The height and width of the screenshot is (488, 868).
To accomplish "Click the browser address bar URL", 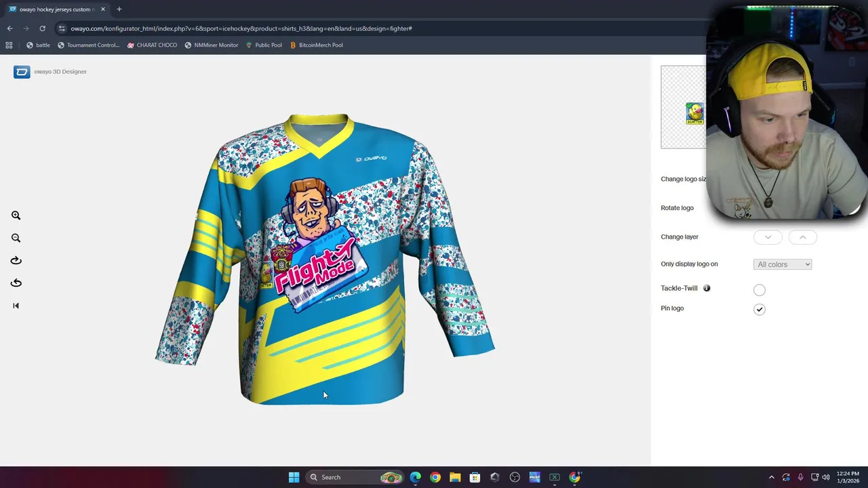I will coord(241,28).
